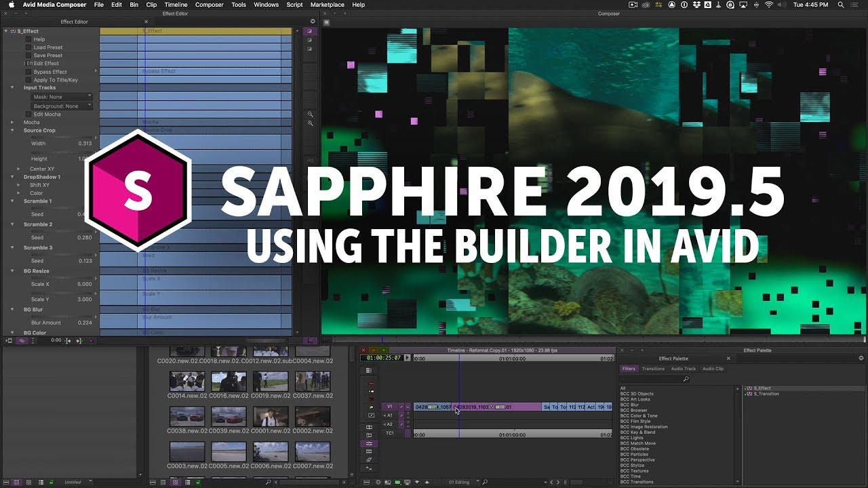The width and height of the screenshot is (868, 488).
Task: Click the timeline fast menu hamburger icon
Action: 369,371
